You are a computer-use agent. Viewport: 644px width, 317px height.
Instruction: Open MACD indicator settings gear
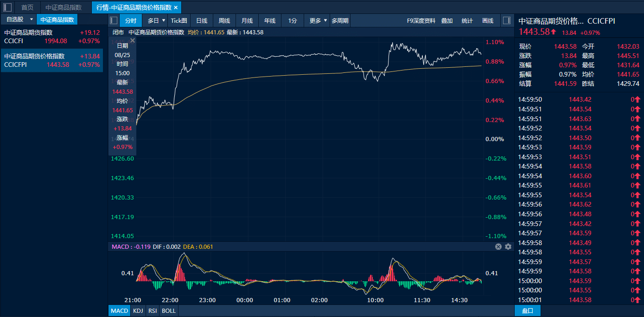508,246
